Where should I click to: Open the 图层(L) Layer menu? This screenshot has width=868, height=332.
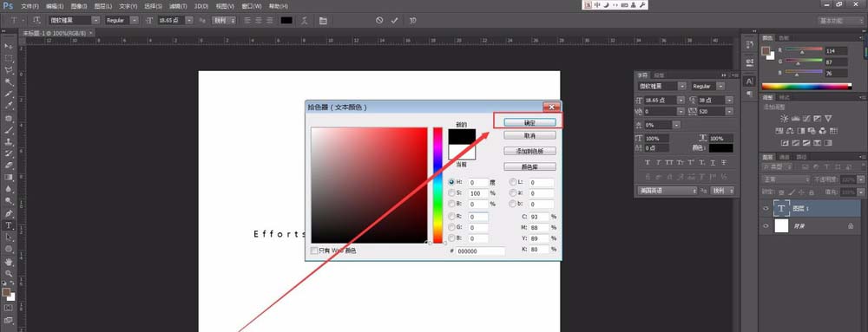(103, 6)
